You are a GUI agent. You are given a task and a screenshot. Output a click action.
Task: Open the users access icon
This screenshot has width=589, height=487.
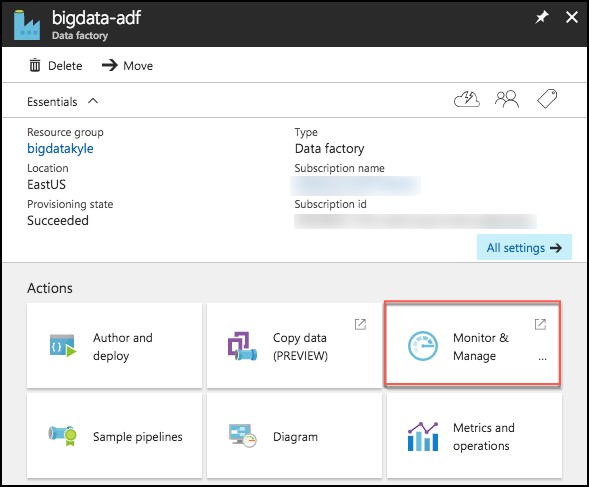point(507,99)
